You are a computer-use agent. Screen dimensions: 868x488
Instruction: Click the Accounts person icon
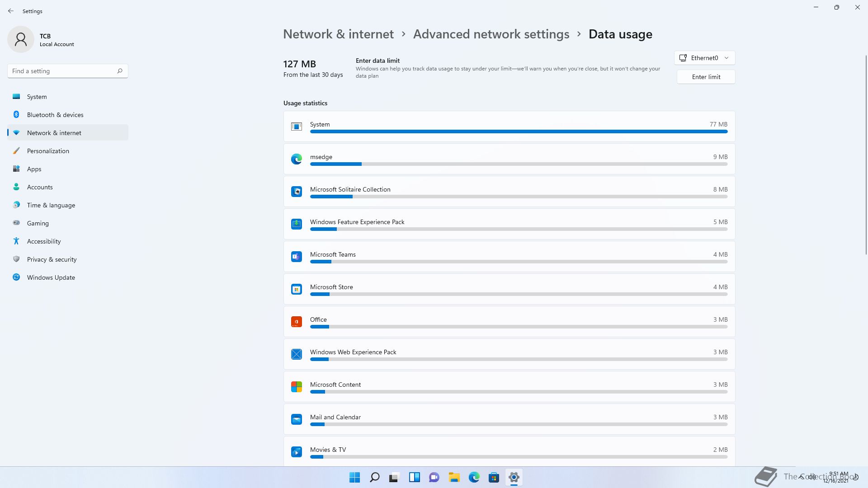tap(16, 187)
